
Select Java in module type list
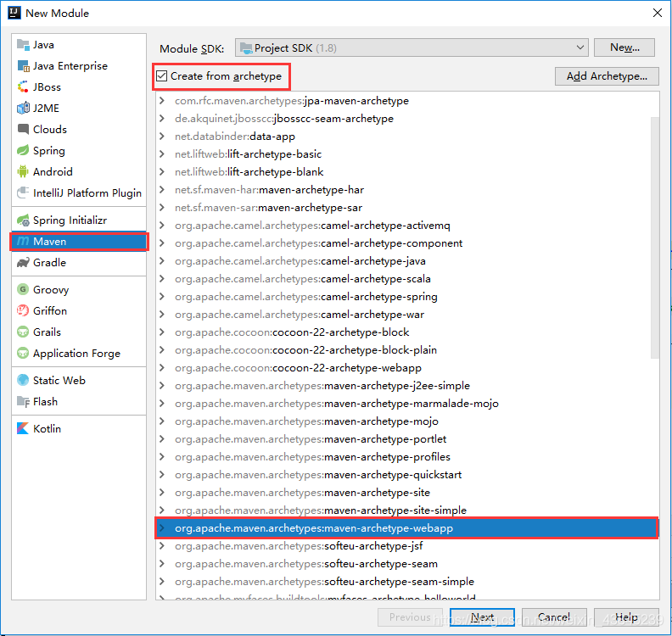tap(79, 45)
